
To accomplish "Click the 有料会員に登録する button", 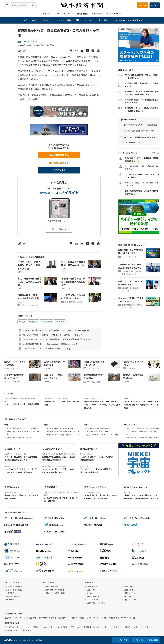I will pos(59,155).
